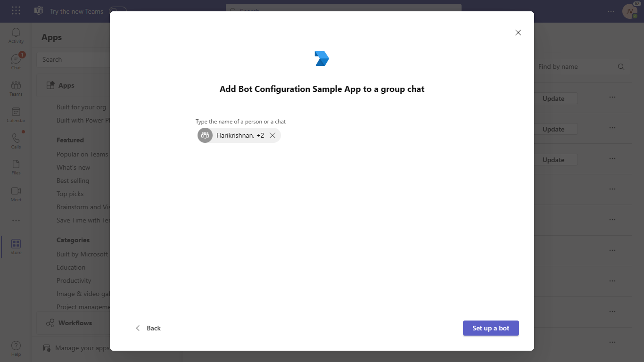Select Built by Microsoft category
Image resolution: width=644 pixels, height=362 pixels.
point(83,254)
